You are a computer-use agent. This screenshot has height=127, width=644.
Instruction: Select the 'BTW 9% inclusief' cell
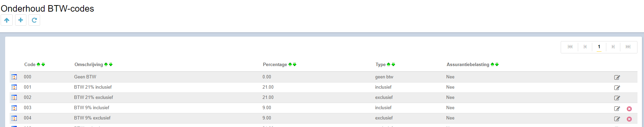[92, 107]
